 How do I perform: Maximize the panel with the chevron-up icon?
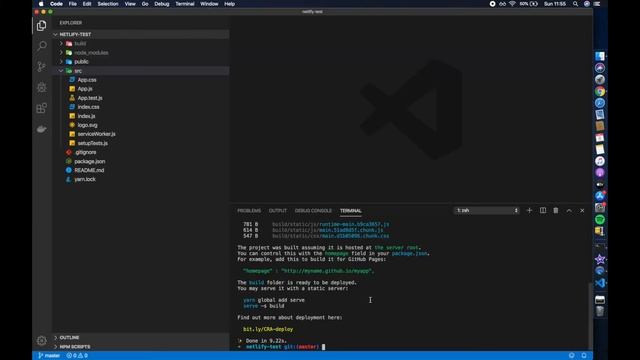click(x=569, y=211)
